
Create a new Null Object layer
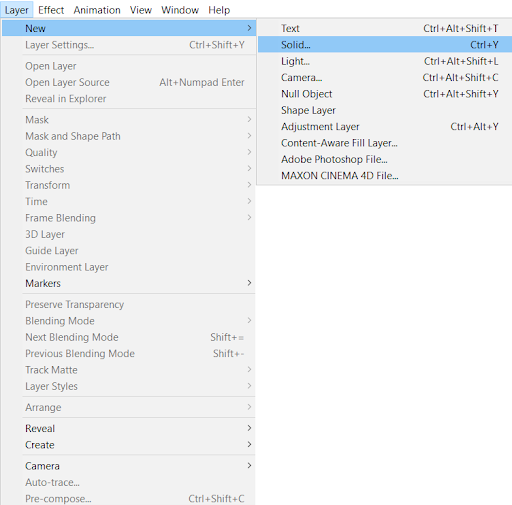(x=385, y=94)
